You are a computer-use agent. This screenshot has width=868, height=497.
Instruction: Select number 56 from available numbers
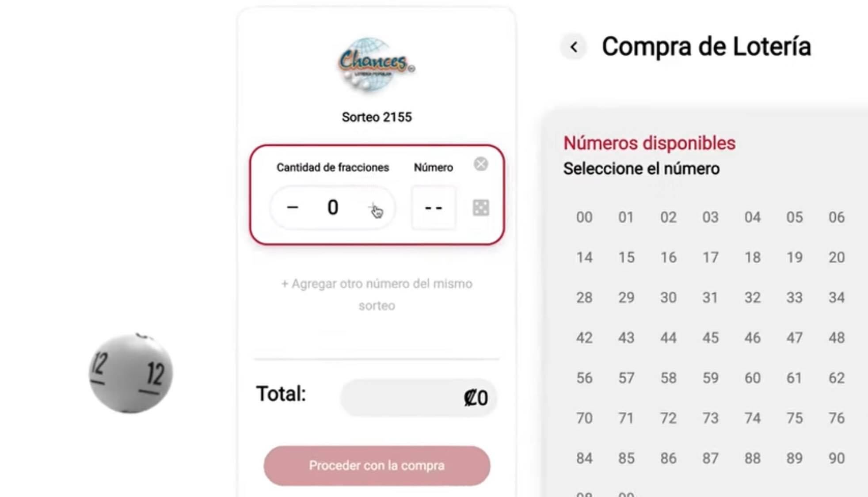pyautogui.click(x=584, y=378)
